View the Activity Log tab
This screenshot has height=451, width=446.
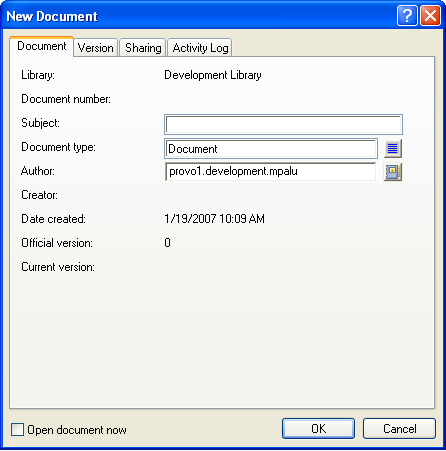(200, 48)
